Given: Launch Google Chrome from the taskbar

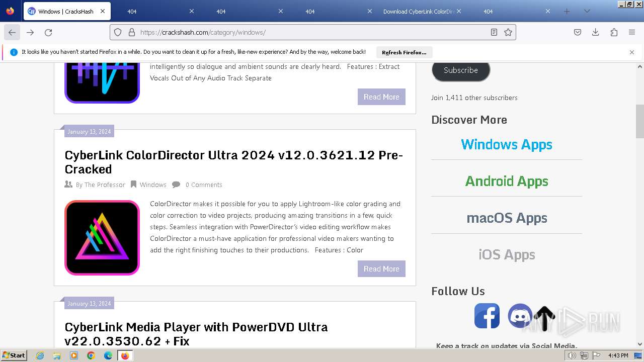Looking at the screenshot, I should [x=91, y=355].
